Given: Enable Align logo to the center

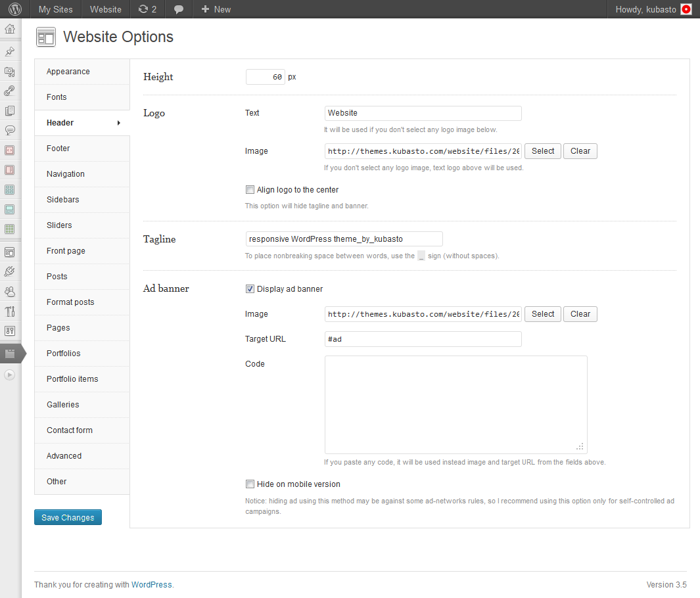Looking at the screenshot, I should click(x=250, y=190).
